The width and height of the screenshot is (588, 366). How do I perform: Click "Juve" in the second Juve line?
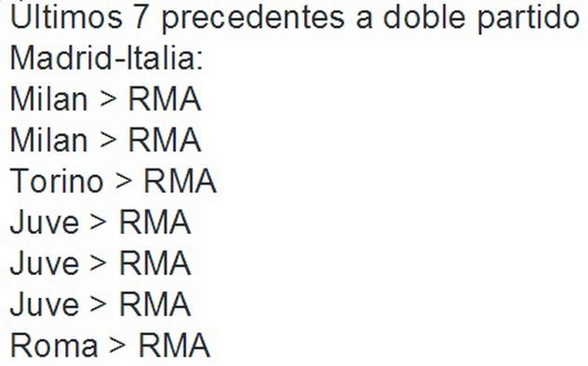click(45, 263)
